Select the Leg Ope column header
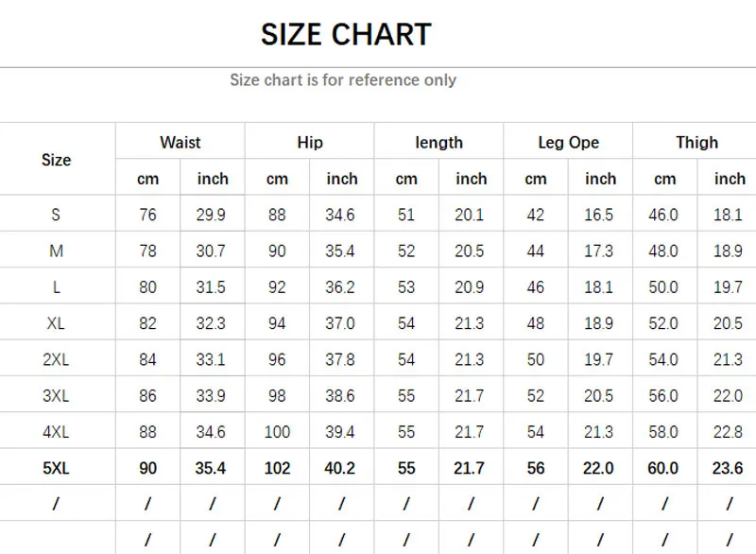Viewport: 756px width, 554px height. (x=568, y=143)
